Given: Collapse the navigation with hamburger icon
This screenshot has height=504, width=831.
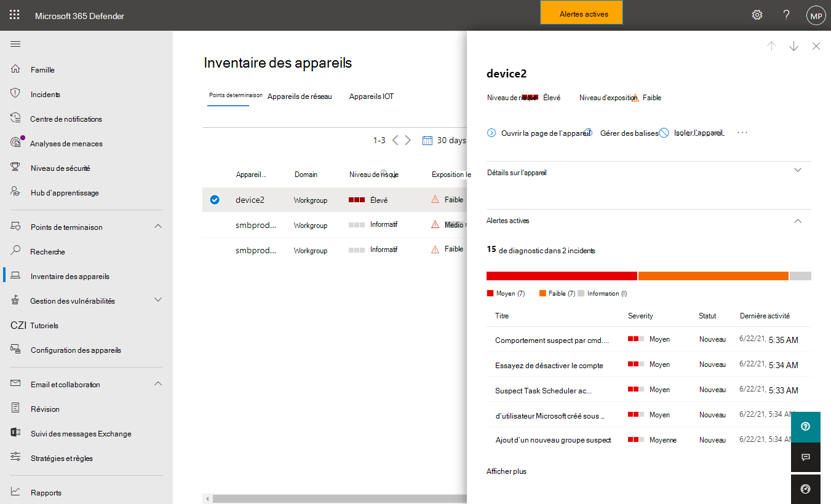Looking at the screenshot, I should coord(15,44).
